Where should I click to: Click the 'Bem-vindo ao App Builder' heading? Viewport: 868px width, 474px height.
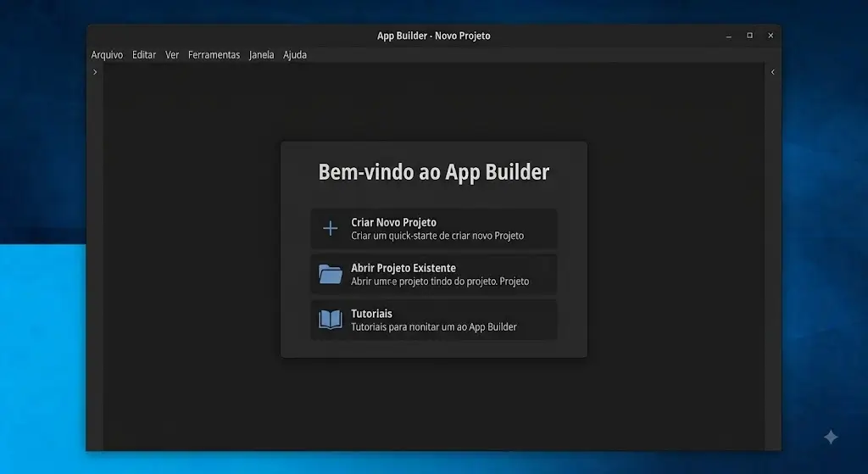click(x=434, y=172)
